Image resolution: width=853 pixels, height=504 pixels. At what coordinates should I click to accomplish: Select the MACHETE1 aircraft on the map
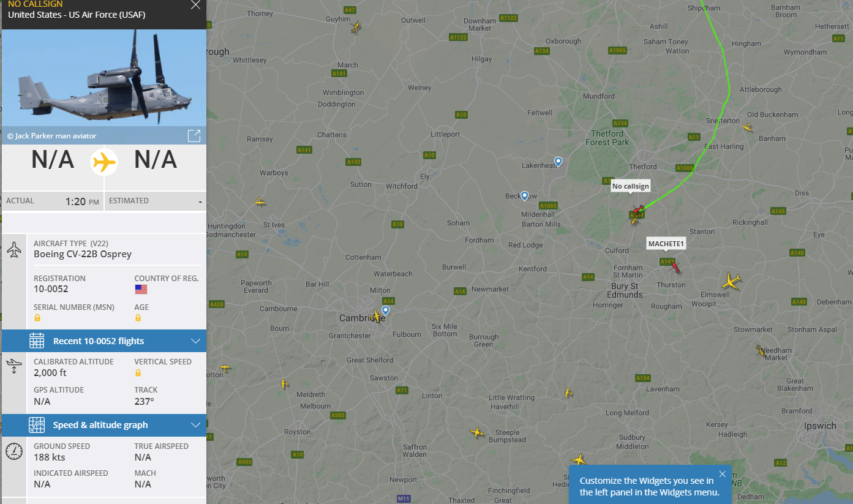[x=675, y=268]
